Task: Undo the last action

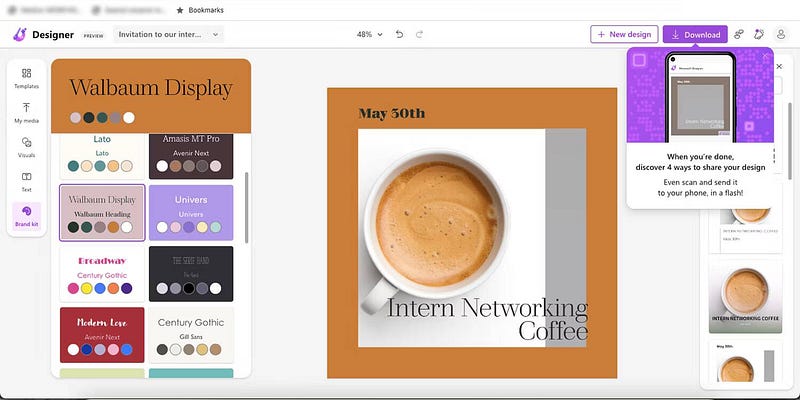Action: pos(399,34)
